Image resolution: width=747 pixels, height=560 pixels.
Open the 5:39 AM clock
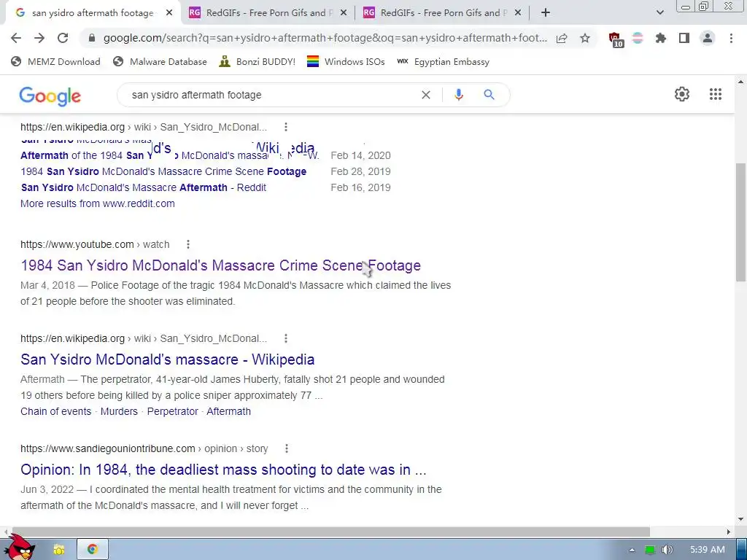708,550
